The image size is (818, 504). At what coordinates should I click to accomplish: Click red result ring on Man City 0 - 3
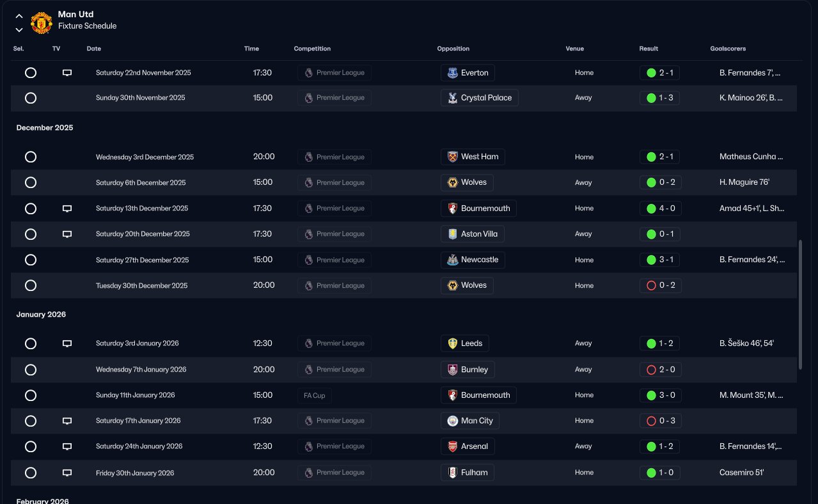(651, 421)
